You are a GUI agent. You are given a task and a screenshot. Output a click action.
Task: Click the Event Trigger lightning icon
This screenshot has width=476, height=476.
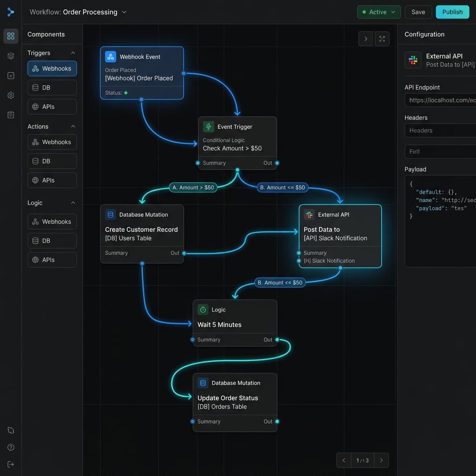(x=209, y=126)
